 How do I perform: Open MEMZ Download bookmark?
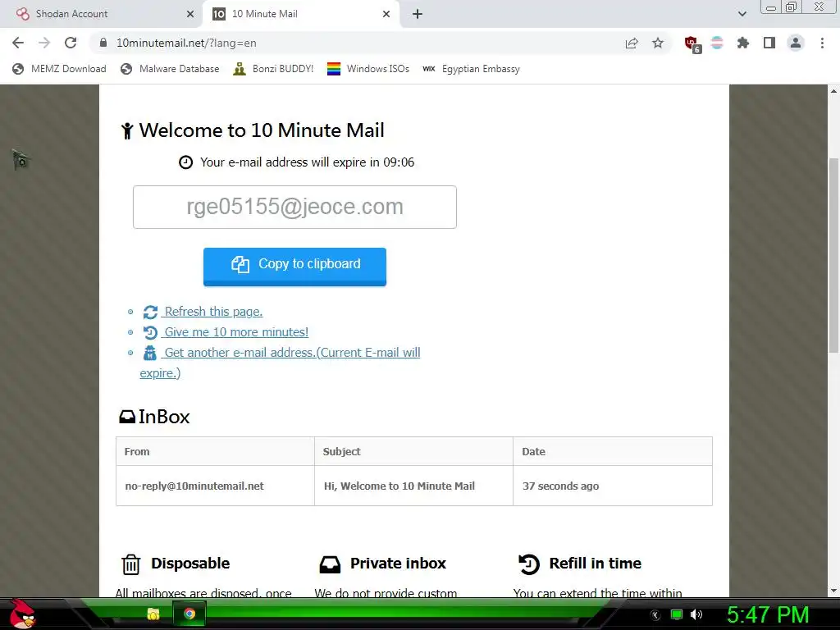(x=59, y=69)
